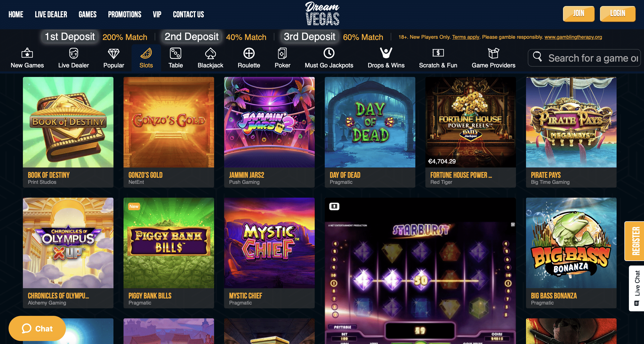The height and width of the screenshot is (344, 644).
Task: Open the Game Providers box icon
Action: [x=493, y=53]
